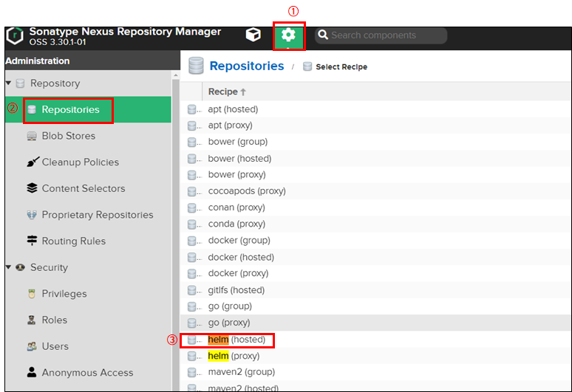
Task: Open Anonymous Access in sidebar
Action: pos(87,372)
